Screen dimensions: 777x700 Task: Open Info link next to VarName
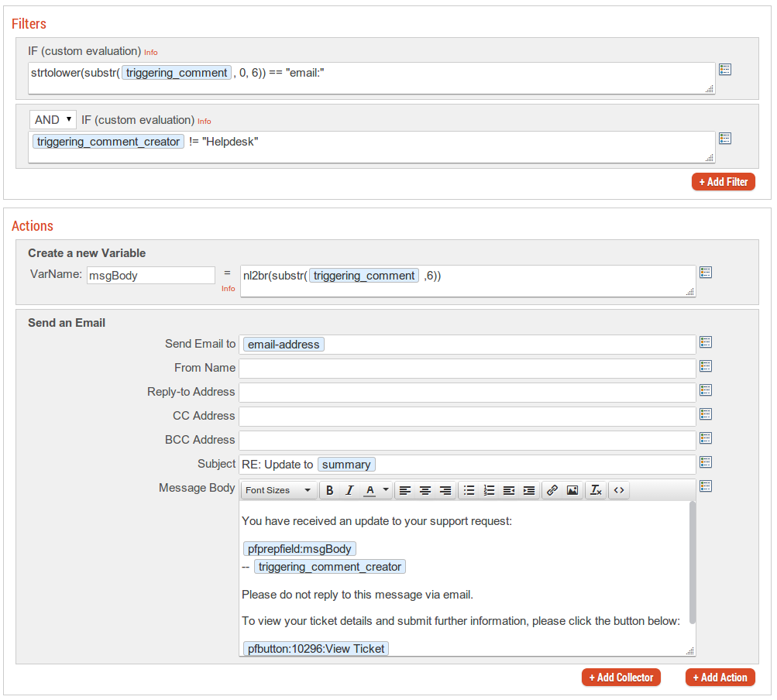pyautogui.click(x=228, y=289)
